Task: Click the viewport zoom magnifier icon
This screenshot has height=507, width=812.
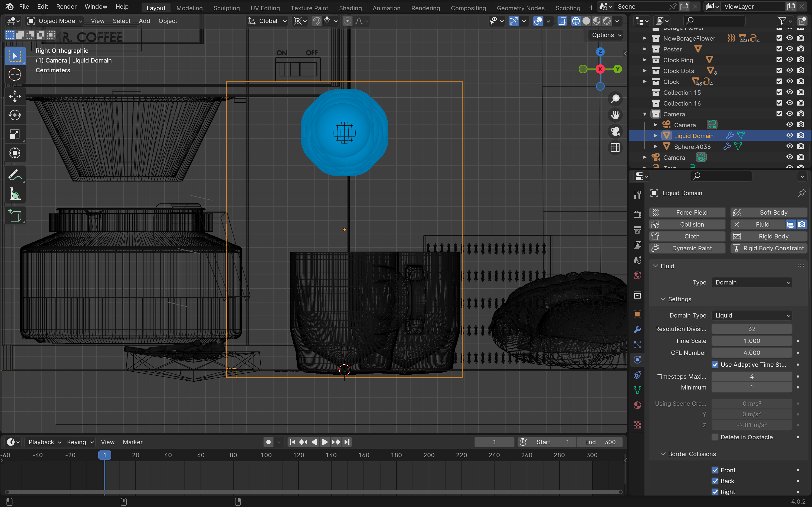Action: [x=615, y=99]
